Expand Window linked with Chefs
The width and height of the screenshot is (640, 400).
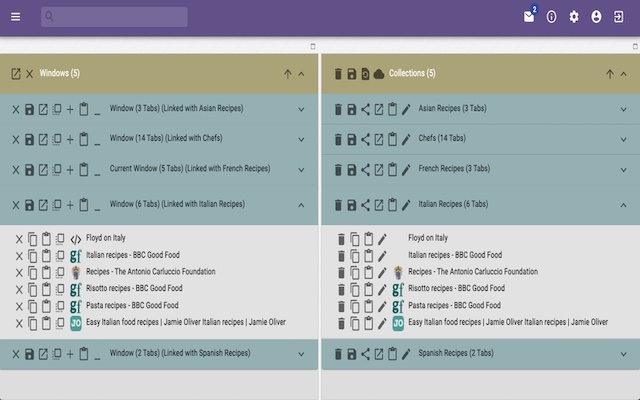301,140
